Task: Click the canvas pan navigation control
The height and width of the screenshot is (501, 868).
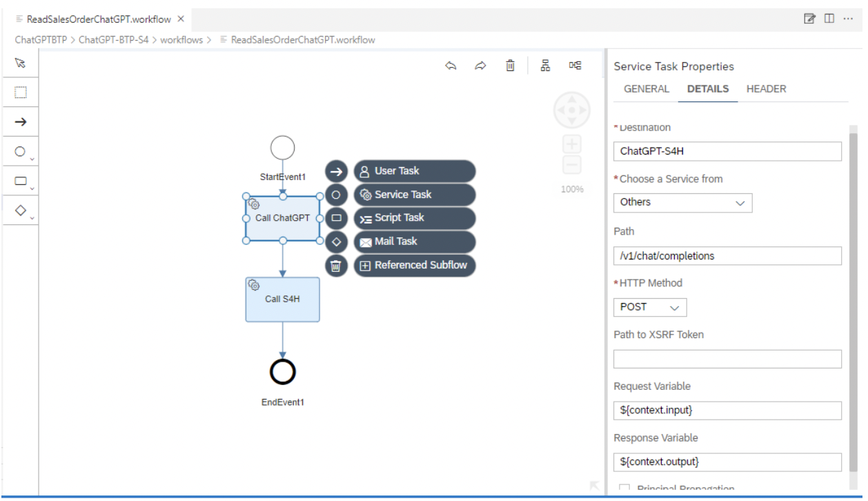Action: [573, 111]
